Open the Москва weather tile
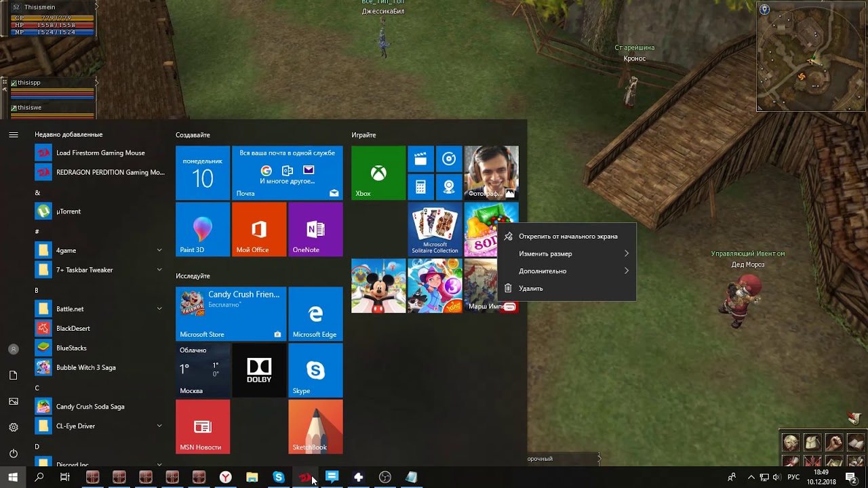Image resolution: width=868 pixels, height=488 pixels. pos(203,370)
